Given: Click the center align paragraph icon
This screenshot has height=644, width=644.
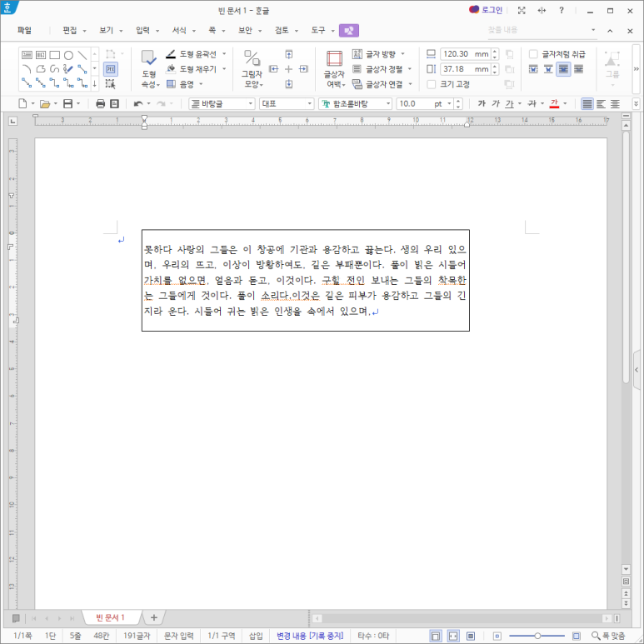Looking at the screenshot, I should [615, 104].
